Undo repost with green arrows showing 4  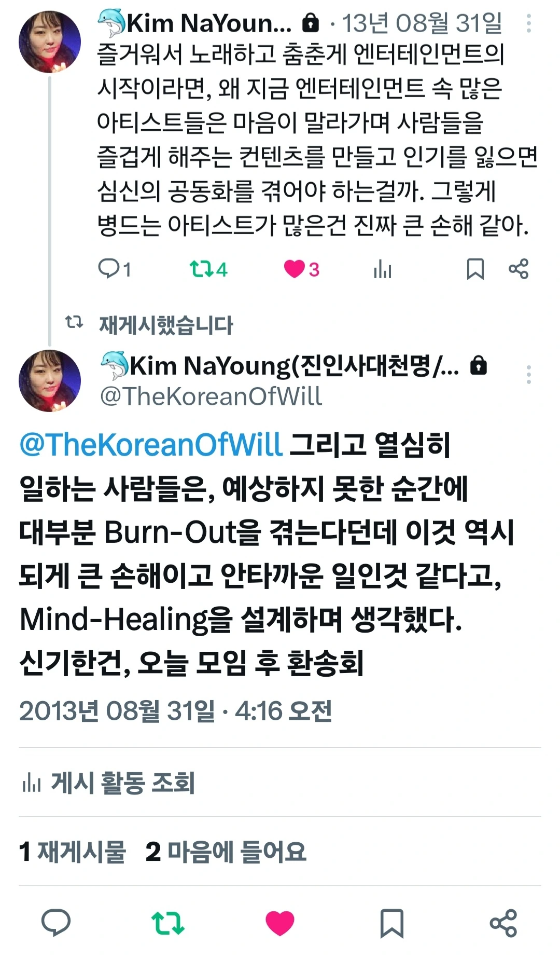[208, 269]
